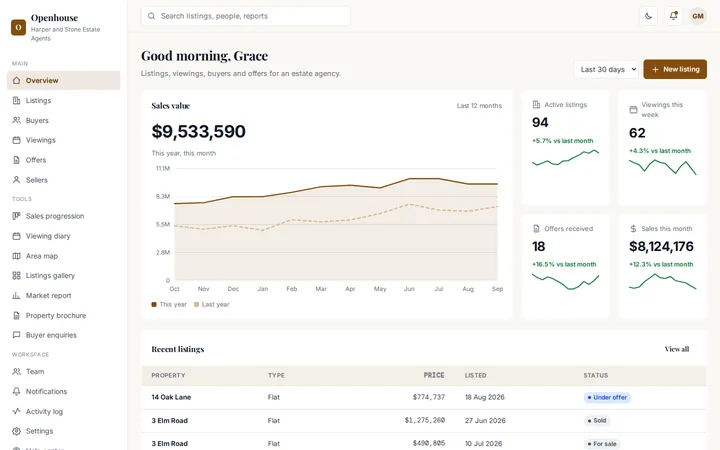Click the Offers document icon in sidebar
Viewport: 720px width, 450px height.
(x=17, y=160)
